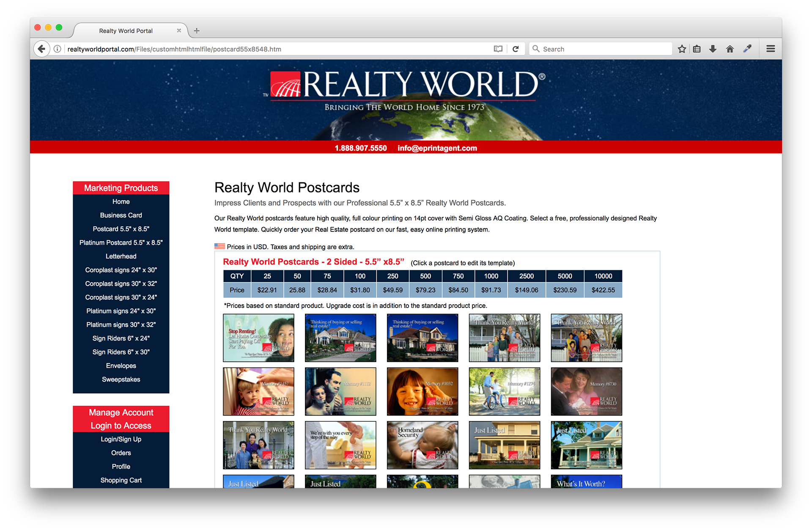Go to browser home page icon
The width and height of the screenshot is (812, 531).
pyautogui.click(x=730, y=49)
